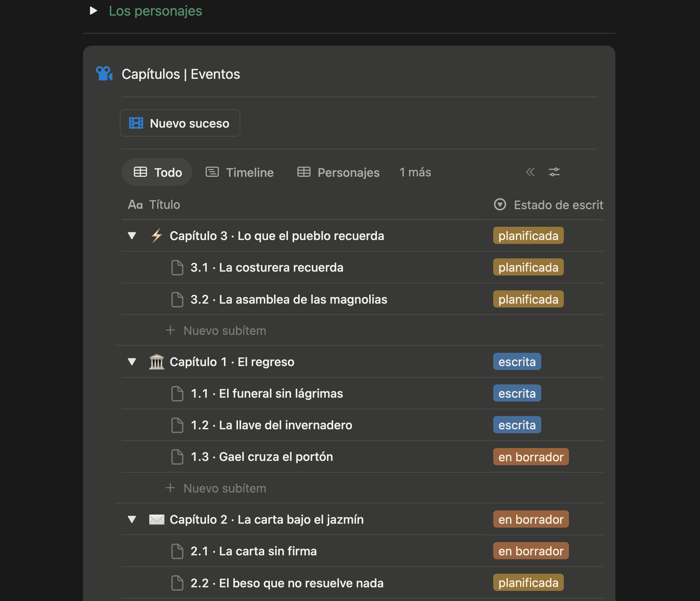Click the plus icon under Capítulo 1 subitems
The height and width of the screenshot is (601, 700).
(x=170, y=487)
